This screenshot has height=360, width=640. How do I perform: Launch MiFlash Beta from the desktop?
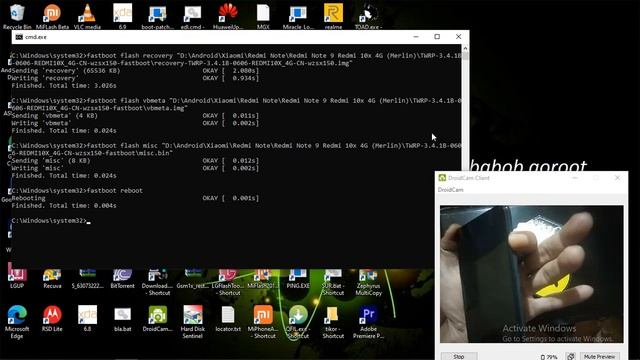[x=52, y=16]
